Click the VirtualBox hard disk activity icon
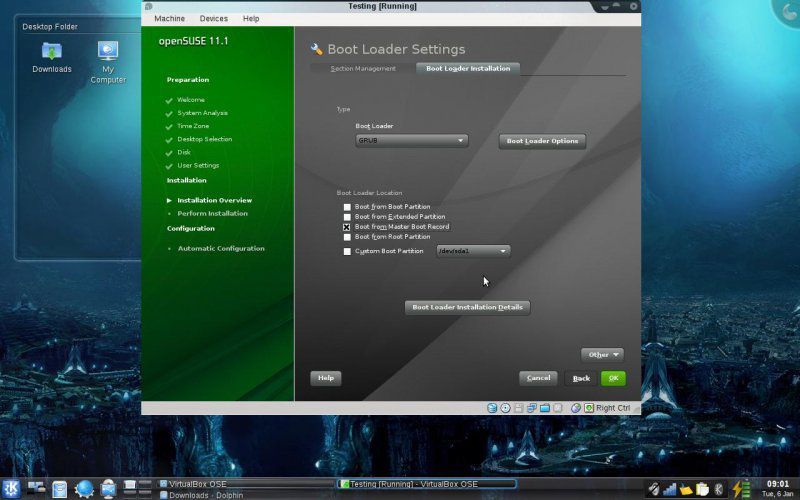The image size is (800, 500). point(493,408)
